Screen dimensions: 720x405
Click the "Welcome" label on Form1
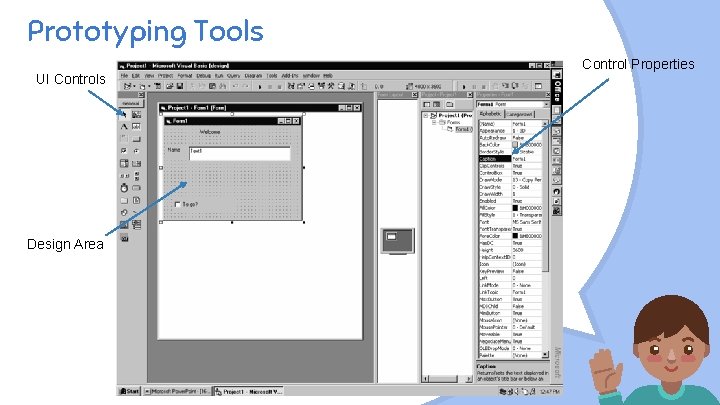[x=210, y=132]
